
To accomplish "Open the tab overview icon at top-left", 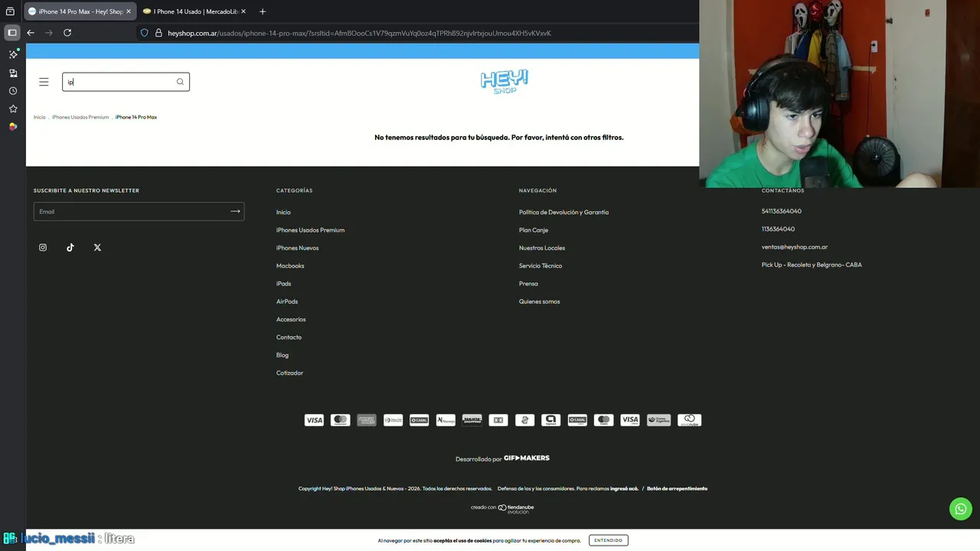I will (x=10, y=11).
